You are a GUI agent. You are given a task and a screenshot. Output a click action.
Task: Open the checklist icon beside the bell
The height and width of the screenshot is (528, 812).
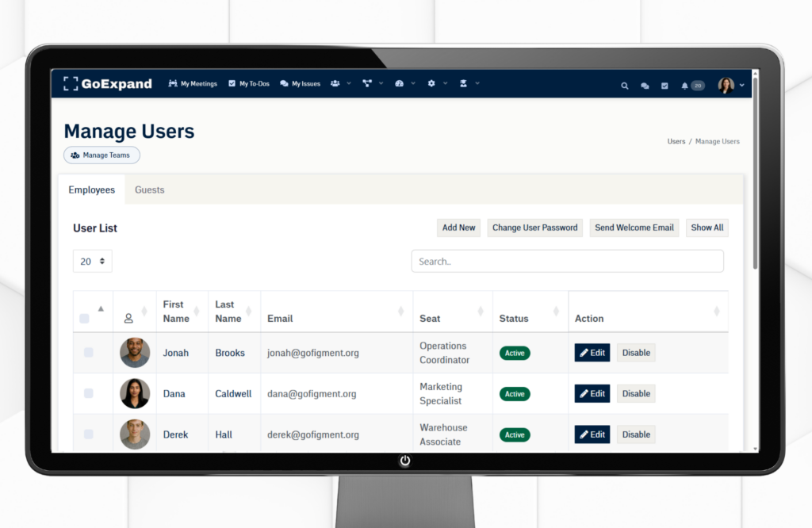point(665,86)
